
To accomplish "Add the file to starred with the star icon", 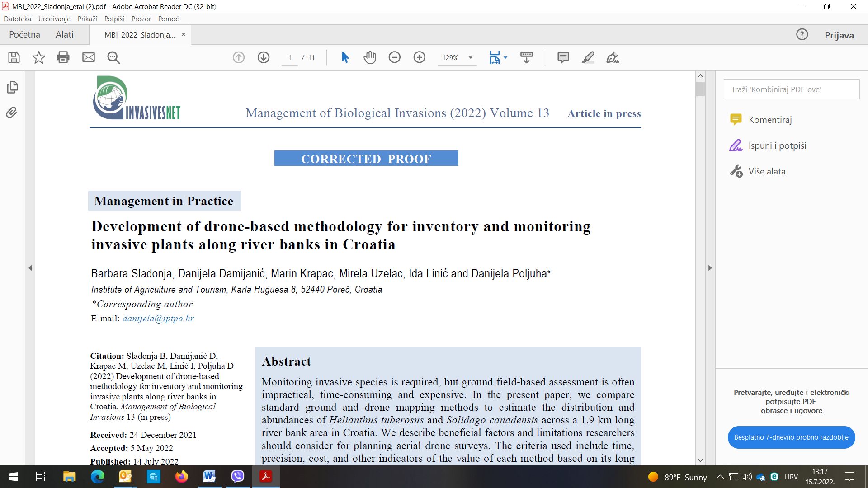I will 39,57.
